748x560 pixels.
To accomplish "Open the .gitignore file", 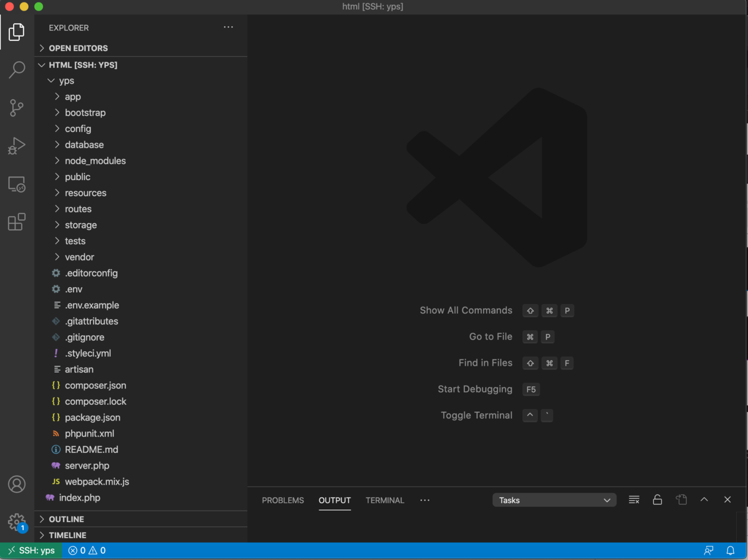I will 141,337.
